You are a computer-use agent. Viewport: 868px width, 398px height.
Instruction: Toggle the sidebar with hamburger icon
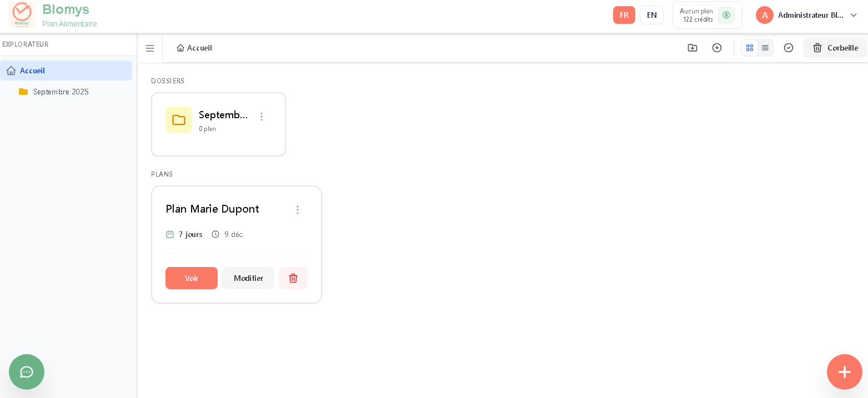pos(150,48)
